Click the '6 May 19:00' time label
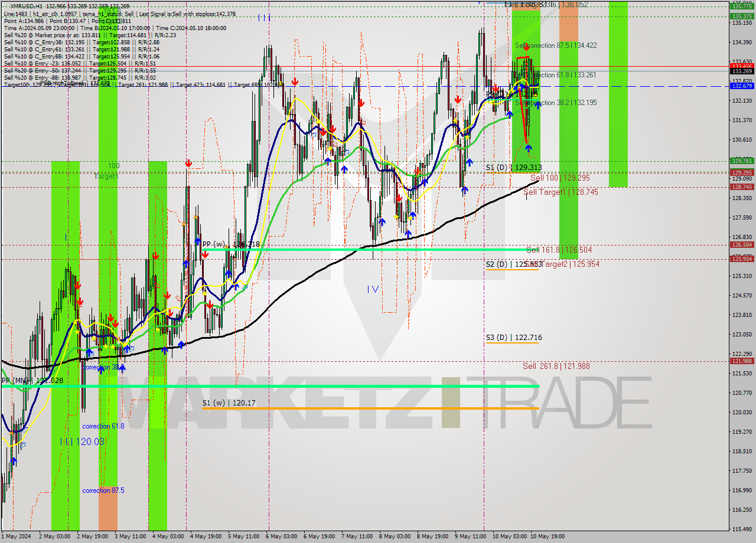The width and height of the screenshot is (756, 543). pos(320,537)
